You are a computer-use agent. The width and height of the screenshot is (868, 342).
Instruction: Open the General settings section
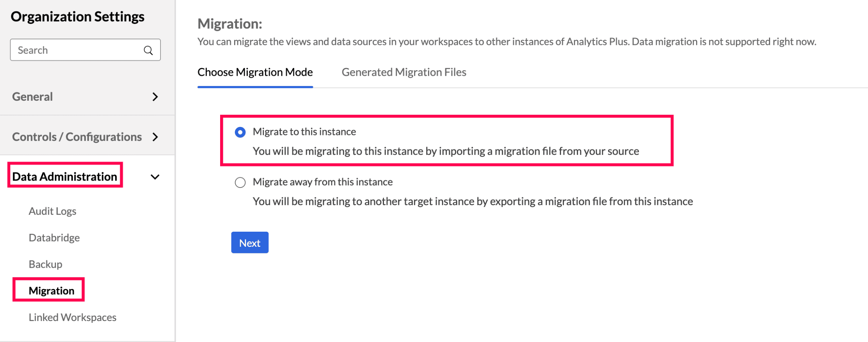[x=32, y=97]
